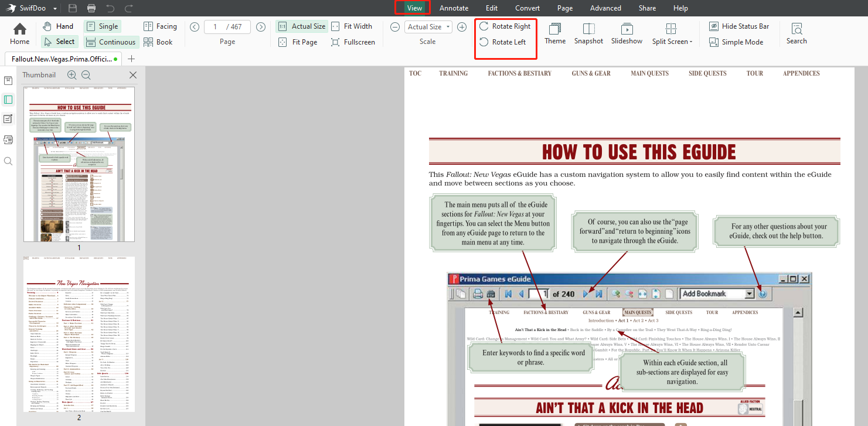This screenshot has height=426, width=868.
Task: Click the Print icon in title bar
Action: [91, 8]
